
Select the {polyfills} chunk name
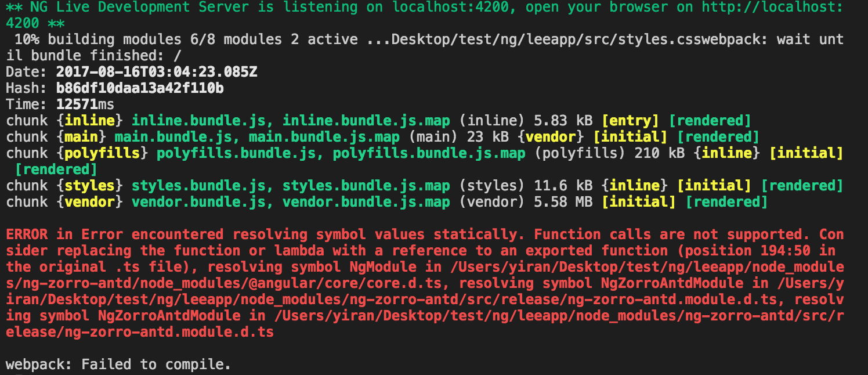point(102,154)
